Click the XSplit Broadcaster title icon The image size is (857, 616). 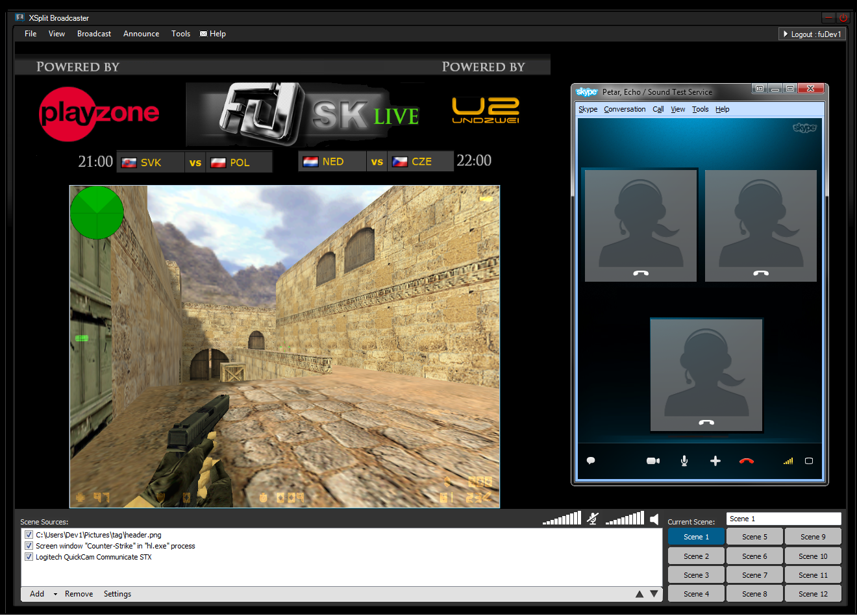point(19,18)
